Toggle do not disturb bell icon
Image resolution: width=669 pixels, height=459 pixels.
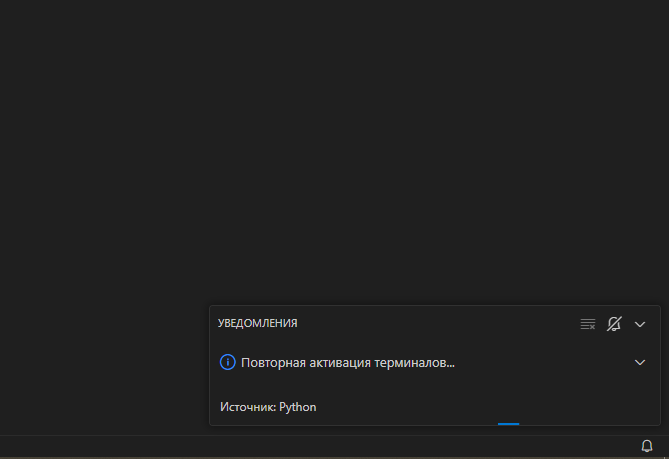coord(614,324)
